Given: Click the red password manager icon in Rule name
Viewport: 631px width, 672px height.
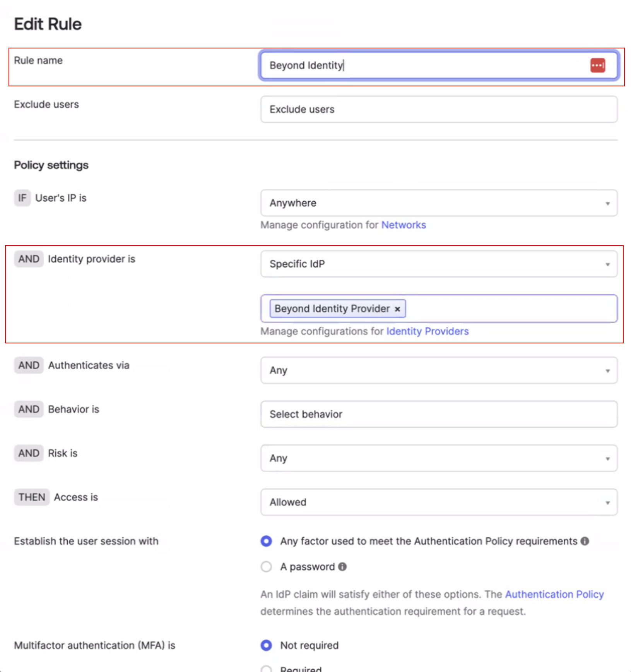Looking at the screenshot, I should (597, 65).
